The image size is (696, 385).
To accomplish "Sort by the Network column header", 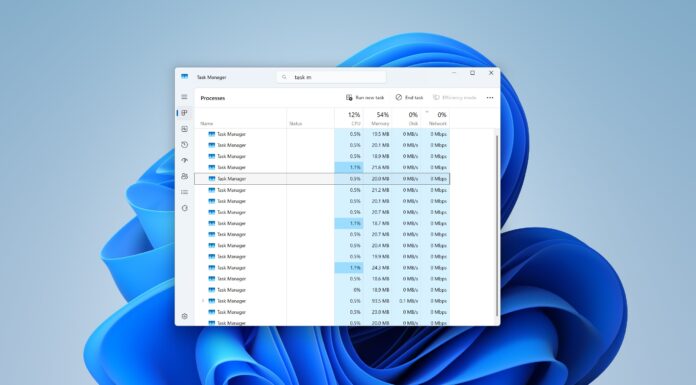I will click(x=435, y=118).
